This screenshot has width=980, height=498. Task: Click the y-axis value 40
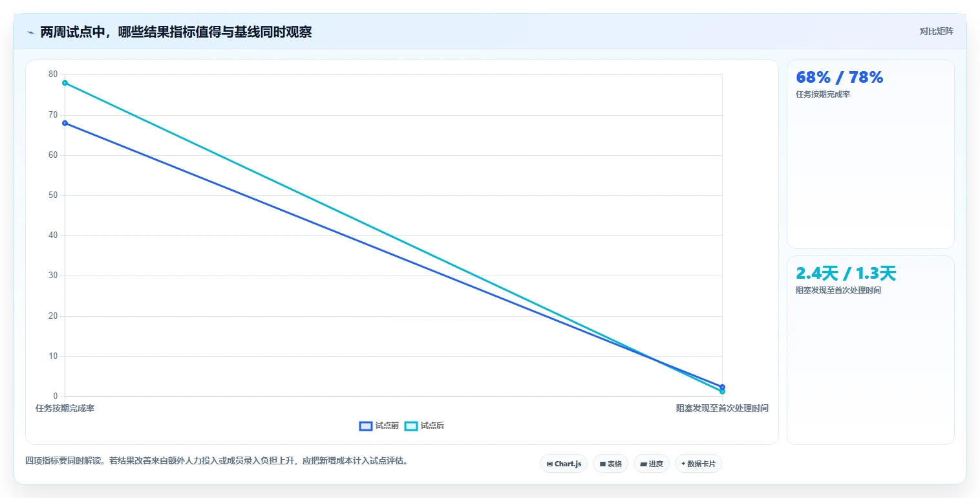pos(53,235)
